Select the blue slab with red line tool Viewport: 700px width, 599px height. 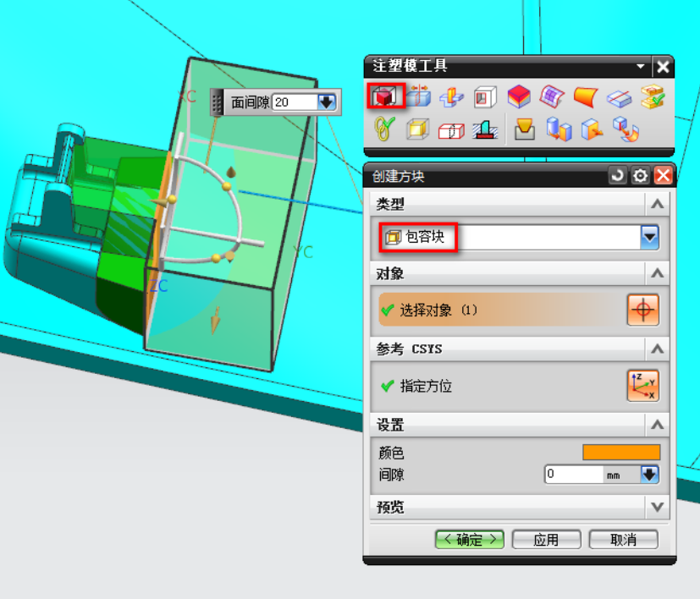[620, 98]
